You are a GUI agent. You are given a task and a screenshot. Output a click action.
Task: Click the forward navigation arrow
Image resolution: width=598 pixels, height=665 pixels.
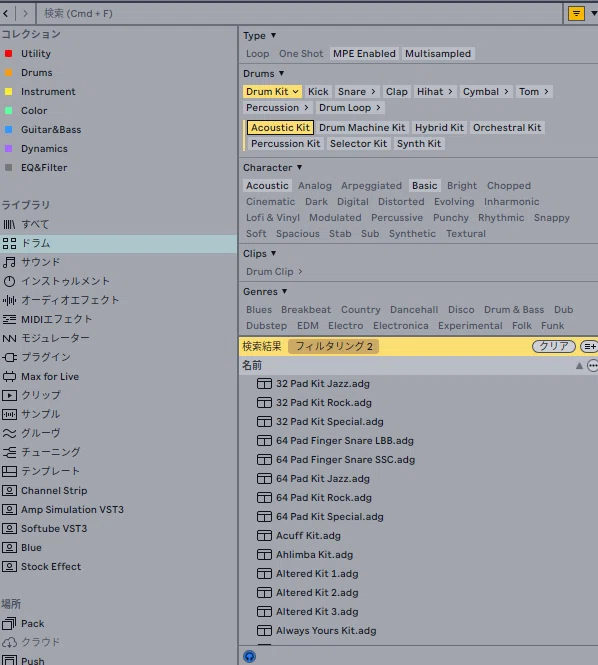coord(25,14)
